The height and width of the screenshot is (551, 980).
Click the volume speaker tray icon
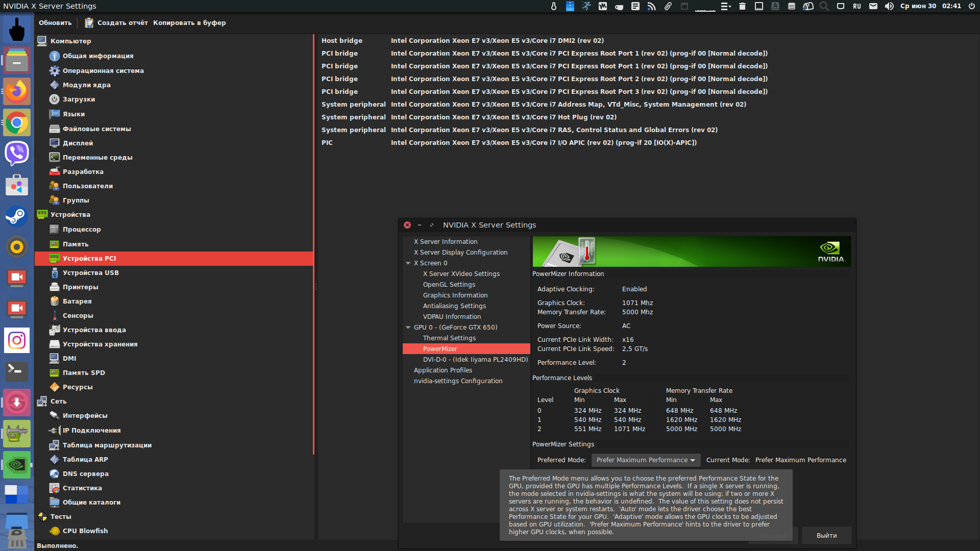coord(889,6)
